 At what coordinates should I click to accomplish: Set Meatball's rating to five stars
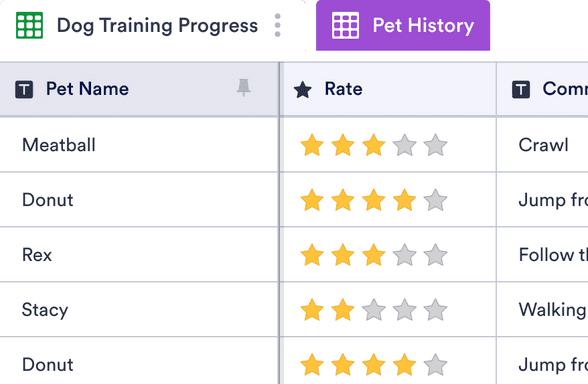point(435,145)
